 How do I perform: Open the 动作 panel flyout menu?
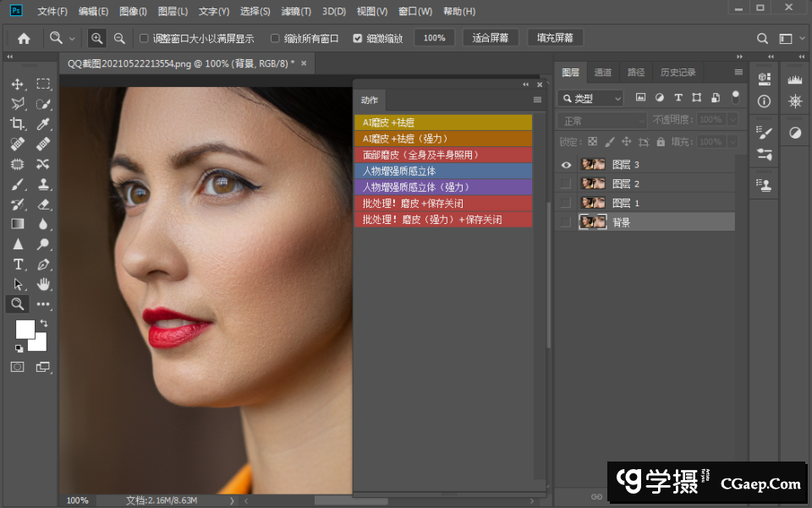click(x=537, y=100)
